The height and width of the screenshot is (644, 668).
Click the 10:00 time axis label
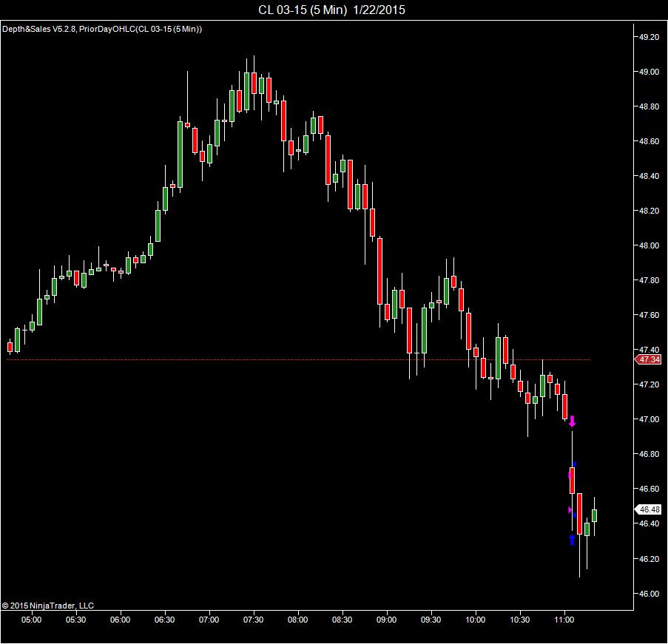[x=476, y=620]
